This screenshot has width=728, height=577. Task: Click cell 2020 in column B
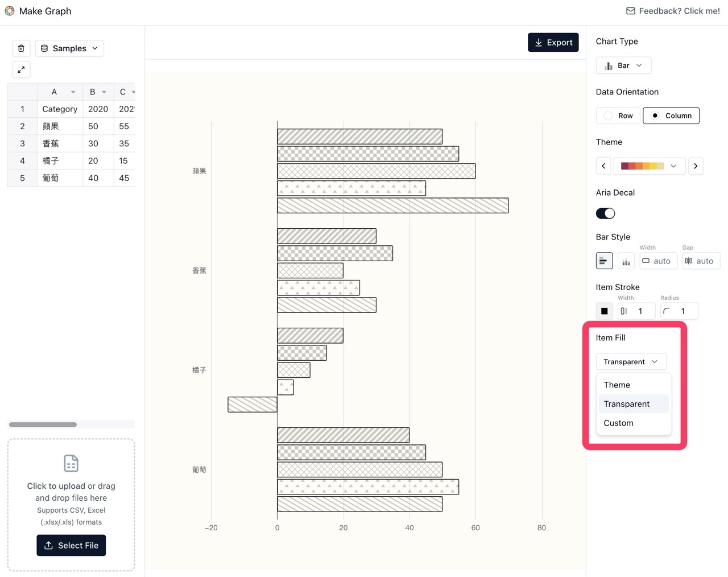[x=98, y=109]
